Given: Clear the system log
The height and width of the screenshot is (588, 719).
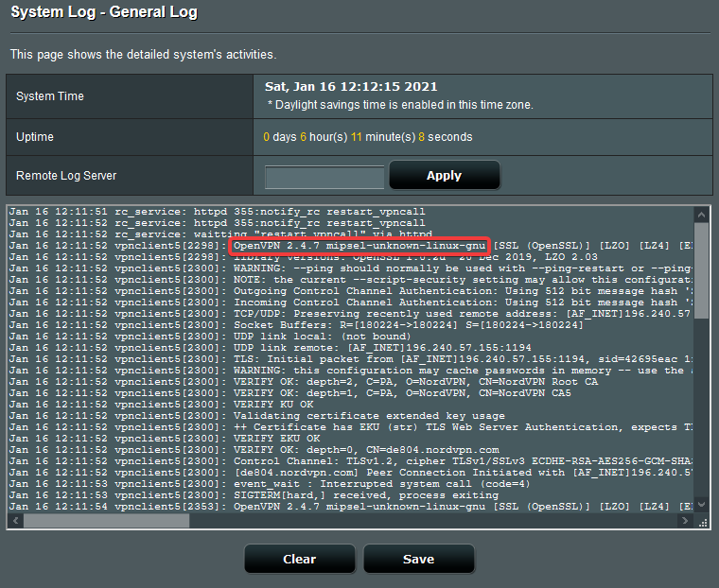Looking at the screenshot, I should 299,559.
